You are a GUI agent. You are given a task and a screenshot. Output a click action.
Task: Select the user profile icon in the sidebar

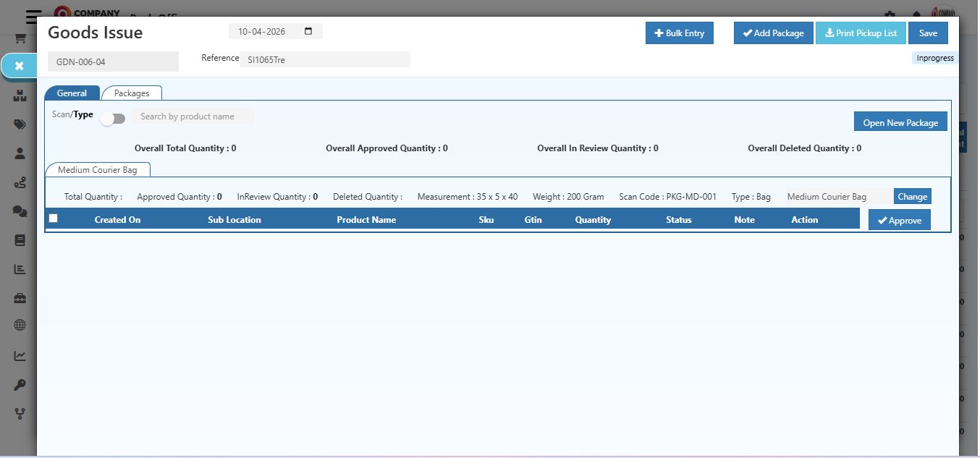20,153
